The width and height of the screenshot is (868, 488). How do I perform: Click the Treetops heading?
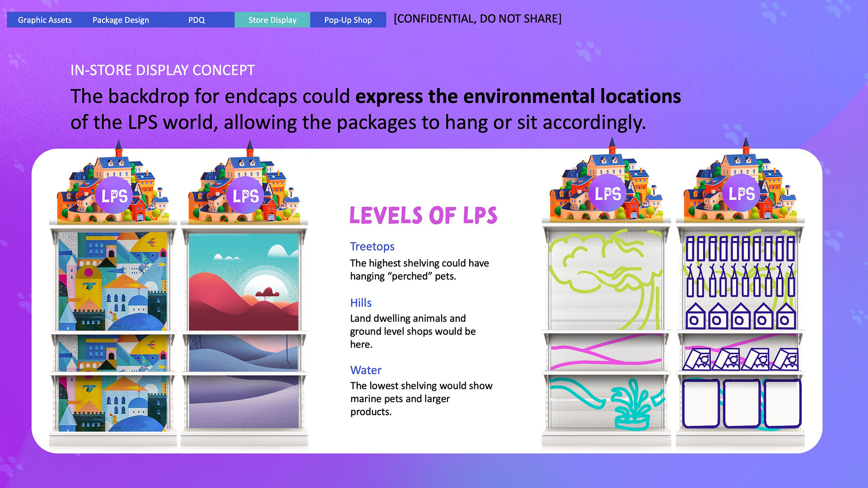pos(372,246)
